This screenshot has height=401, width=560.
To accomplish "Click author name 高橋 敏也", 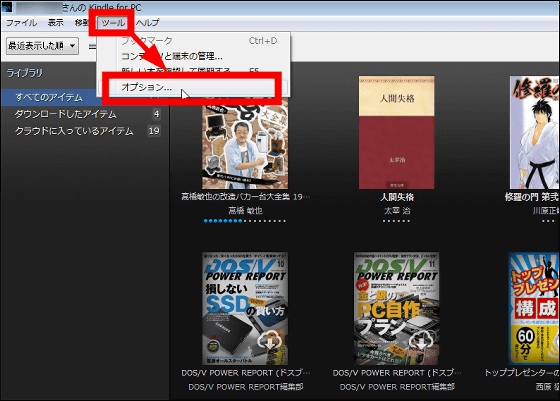I will click(x=245, y=211).
